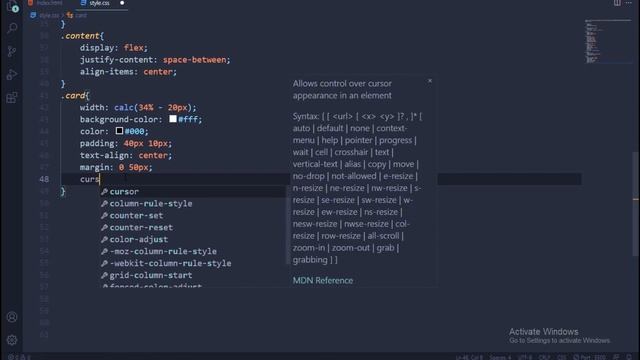Click the .card selector text

[x=73, y=96]
